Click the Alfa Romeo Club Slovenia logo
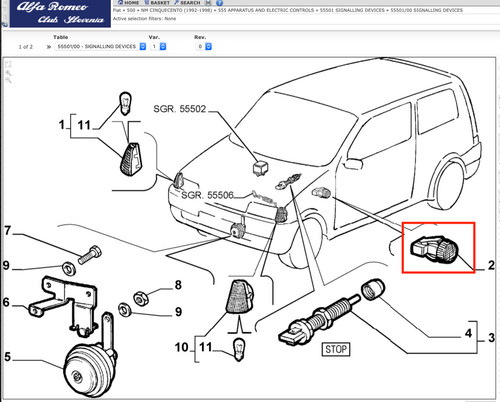The width and height of the screenshot is (500, 402). 60,13
